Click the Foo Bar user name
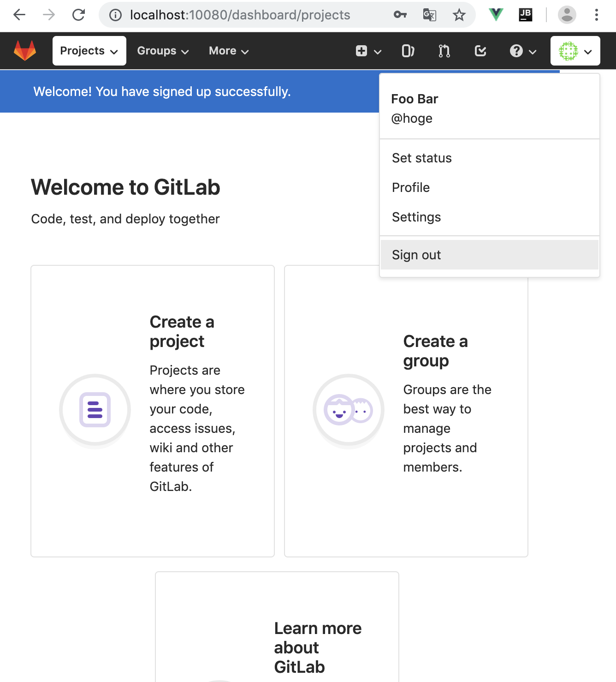This screenshot has width=616, height=682. click(415, 99)
